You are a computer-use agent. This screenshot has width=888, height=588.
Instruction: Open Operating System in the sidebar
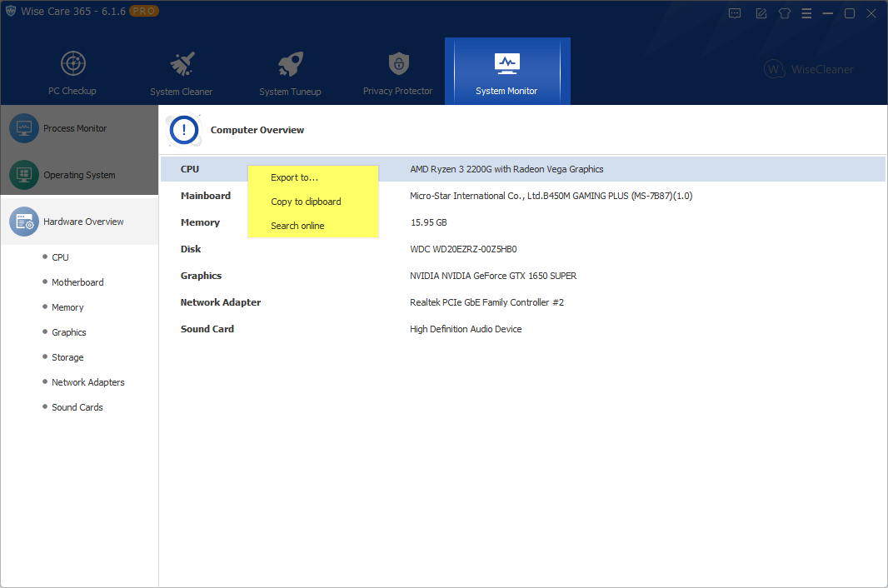[79, 175]
